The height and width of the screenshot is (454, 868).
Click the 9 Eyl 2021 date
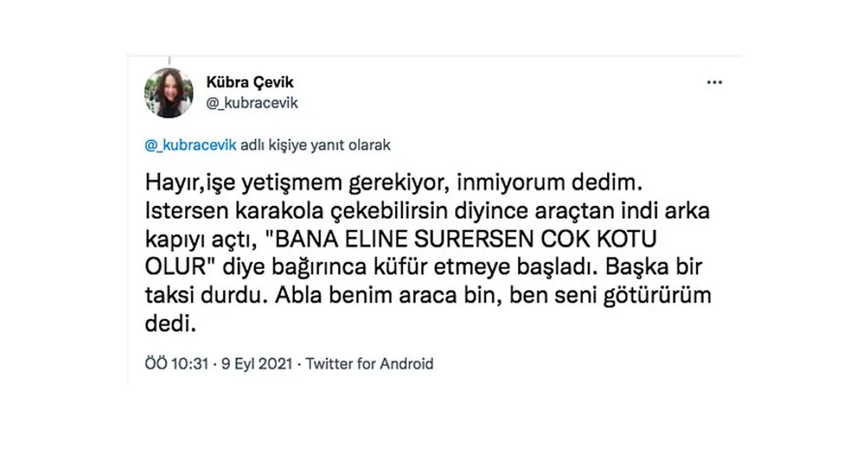256,364
